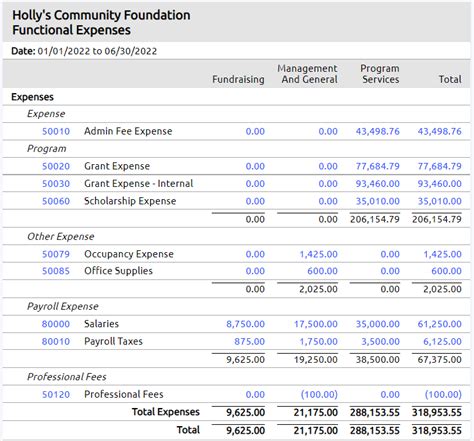The image size is (474, 441).
Task: Open account 50010 Admin Fee Expense link
Action: [x=56, y=131]
